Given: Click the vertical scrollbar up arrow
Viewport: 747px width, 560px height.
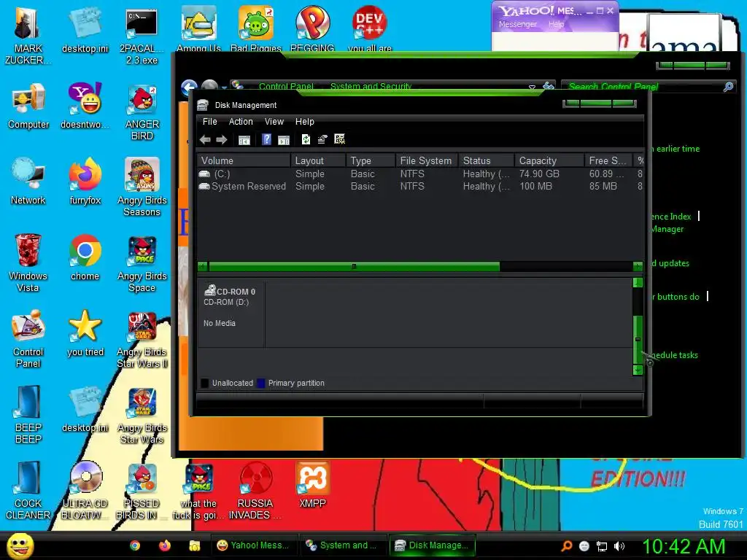Looking at the screenshot, I should coord(638,283).
